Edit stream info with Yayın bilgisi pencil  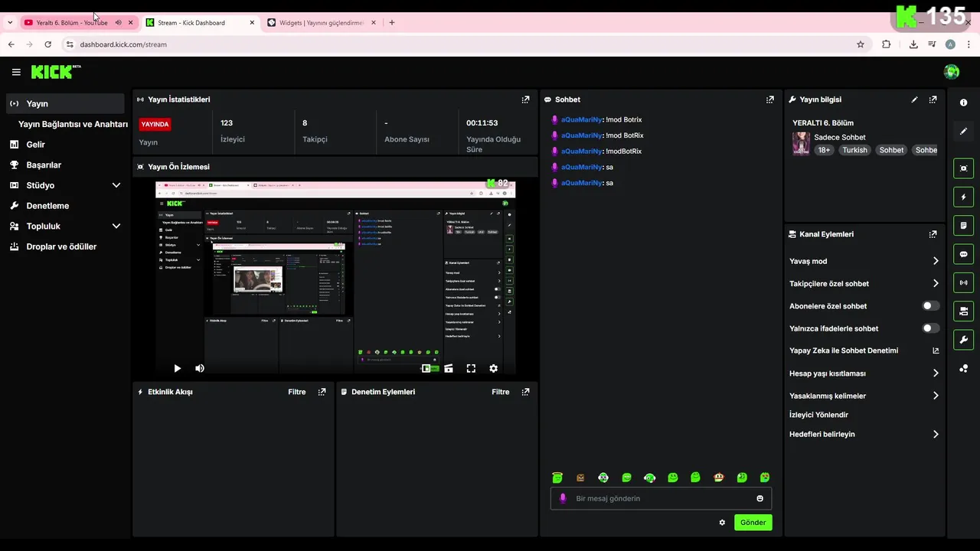(914, 99)
